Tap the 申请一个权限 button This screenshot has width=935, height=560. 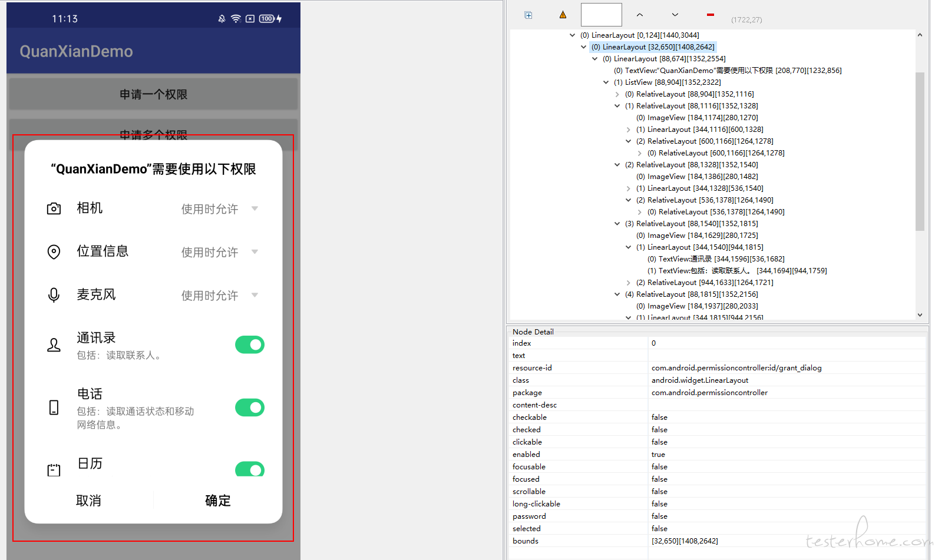153,94
